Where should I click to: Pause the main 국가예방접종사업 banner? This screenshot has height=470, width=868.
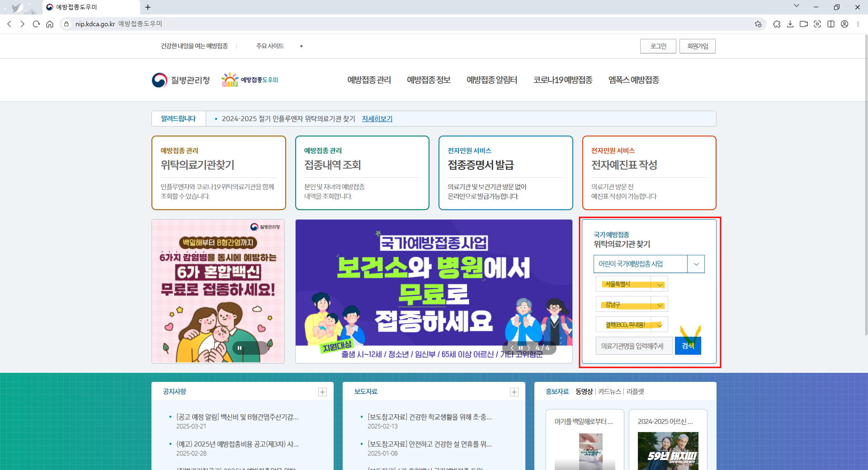[520, 348]
